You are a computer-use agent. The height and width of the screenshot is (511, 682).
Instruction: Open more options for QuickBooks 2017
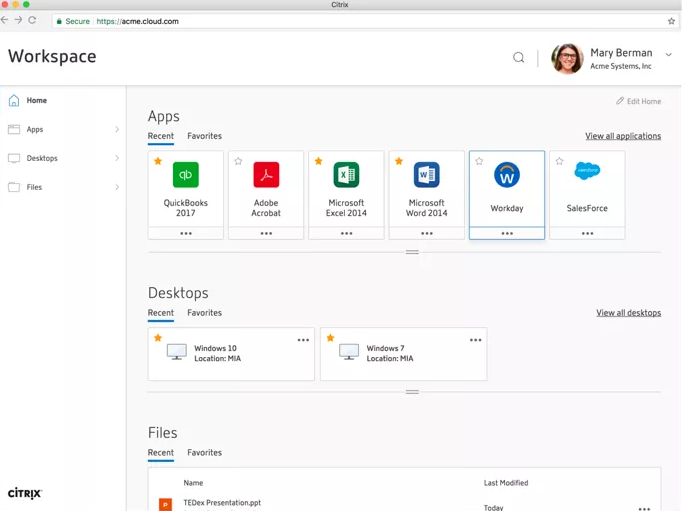(186, 234)
